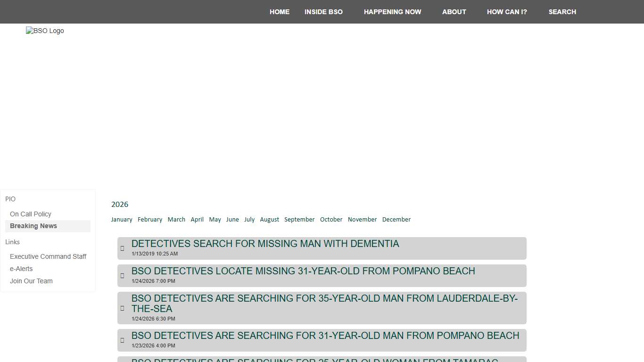Viewport: 644px width, 362px height.
Task: Expand the missing man with dementia article icon
Action: pyautogui.click(x=123, y=248)
